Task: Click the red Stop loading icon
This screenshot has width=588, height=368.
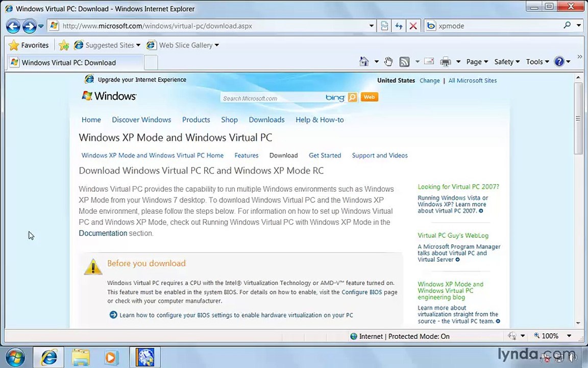Action: [413, 26]
